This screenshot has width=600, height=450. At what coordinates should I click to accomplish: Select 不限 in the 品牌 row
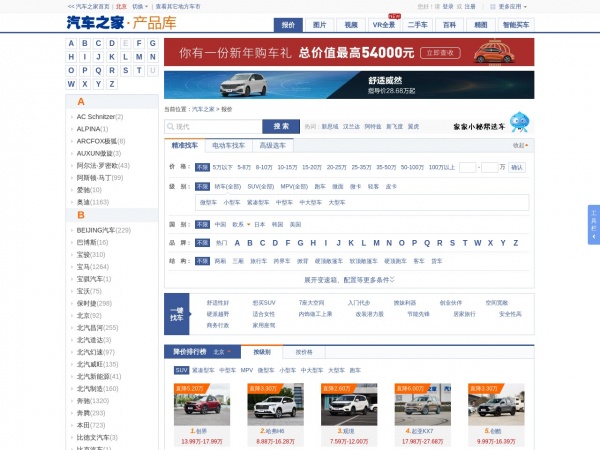tap(202, 243)
